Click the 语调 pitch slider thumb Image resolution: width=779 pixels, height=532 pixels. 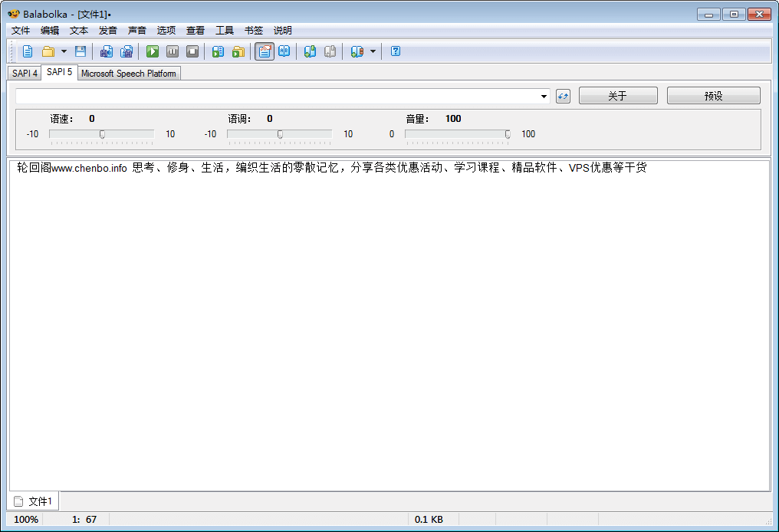point(280,134)
